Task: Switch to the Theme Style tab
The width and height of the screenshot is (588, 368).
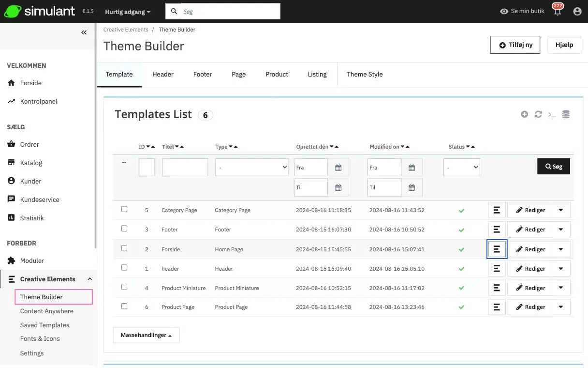Action: [365, 74]
